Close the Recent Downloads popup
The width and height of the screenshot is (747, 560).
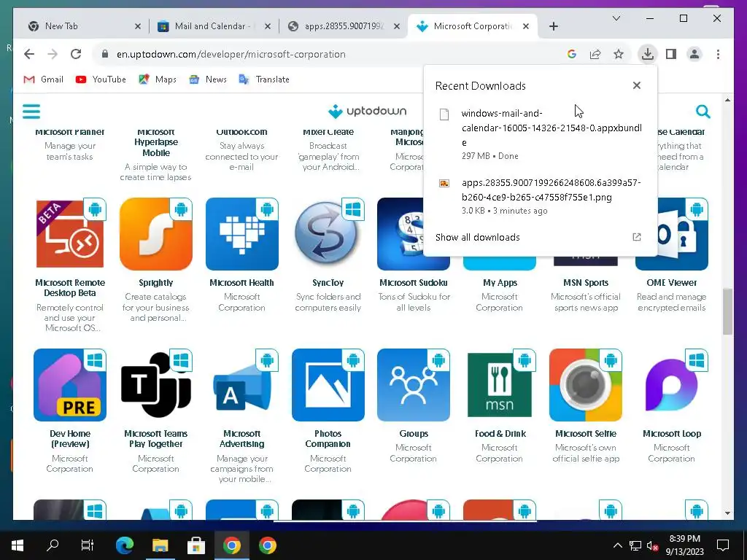click(x=636, y=85)
